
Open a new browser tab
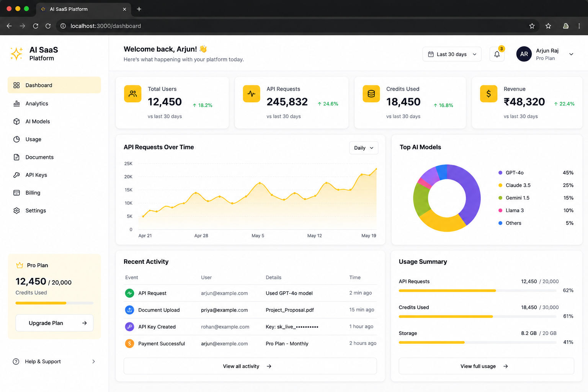click(x=139, y=9)
